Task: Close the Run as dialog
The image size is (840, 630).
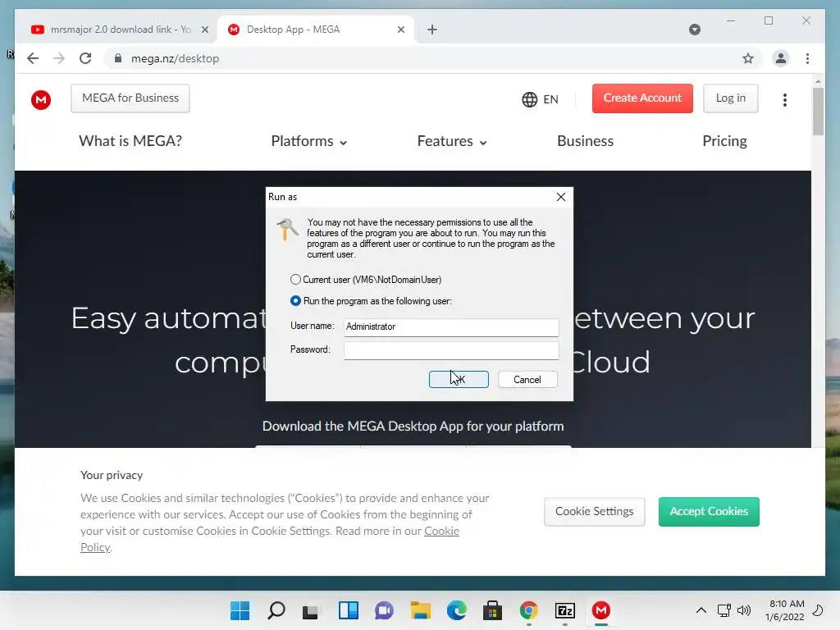Action: 561,197
